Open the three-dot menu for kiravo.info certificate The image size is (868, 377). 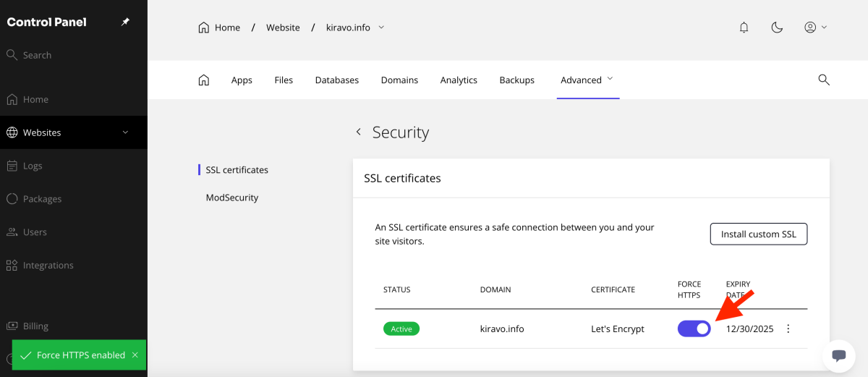pyautogui.click(x=788, y=329)
